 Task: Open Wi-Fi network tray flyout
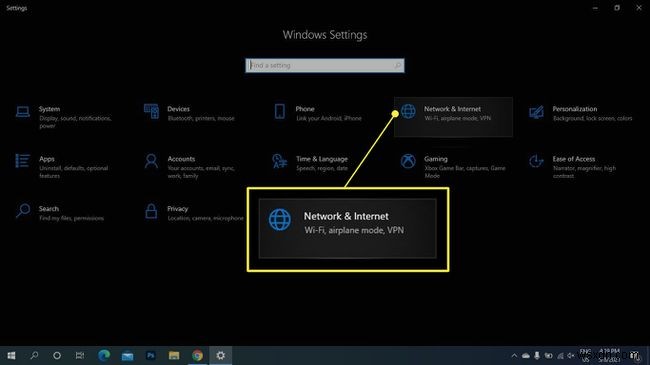coord(560,355)
